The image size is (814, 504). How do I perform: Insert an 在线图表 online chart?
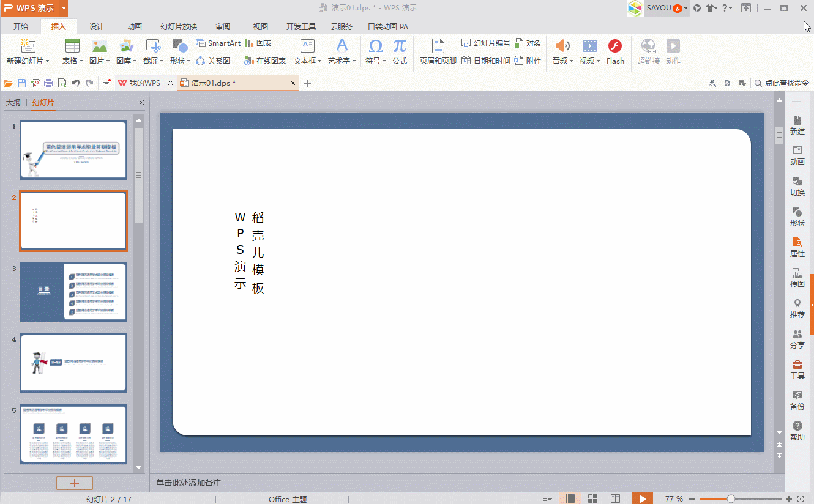click(x=265, y=61)
